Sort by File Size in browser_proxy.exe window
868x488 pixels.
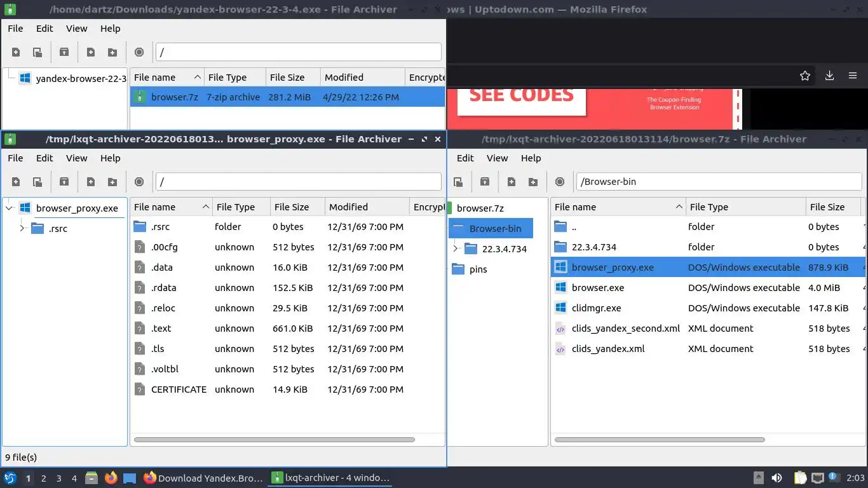click(297, 207)
